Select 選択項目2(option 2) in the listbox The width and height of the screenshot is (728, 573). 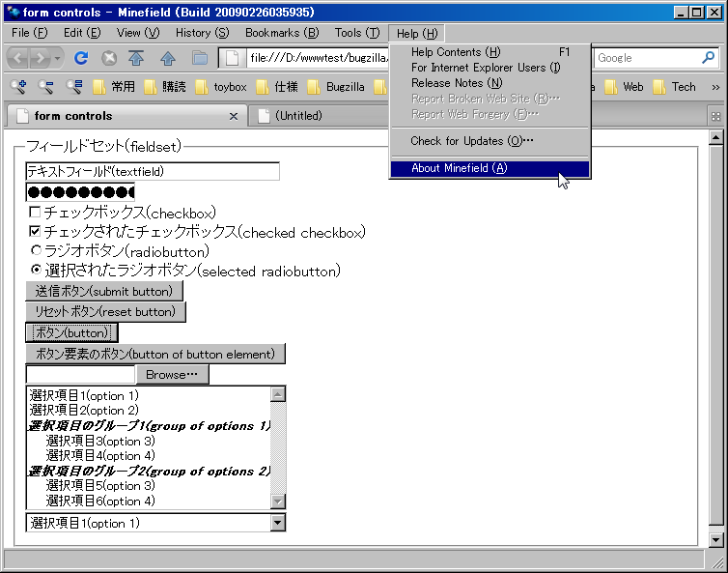(x=149, y=411)
